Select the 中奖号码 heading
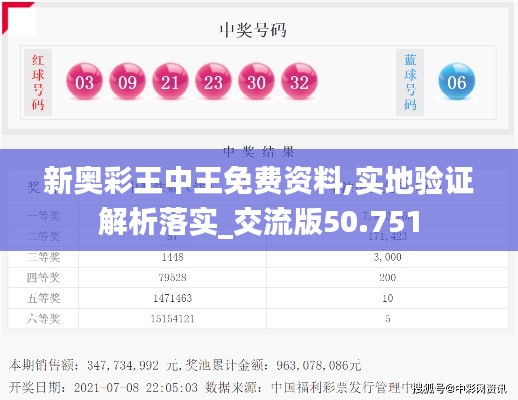Screen dimensions: 518x400 tap(253, 30)
